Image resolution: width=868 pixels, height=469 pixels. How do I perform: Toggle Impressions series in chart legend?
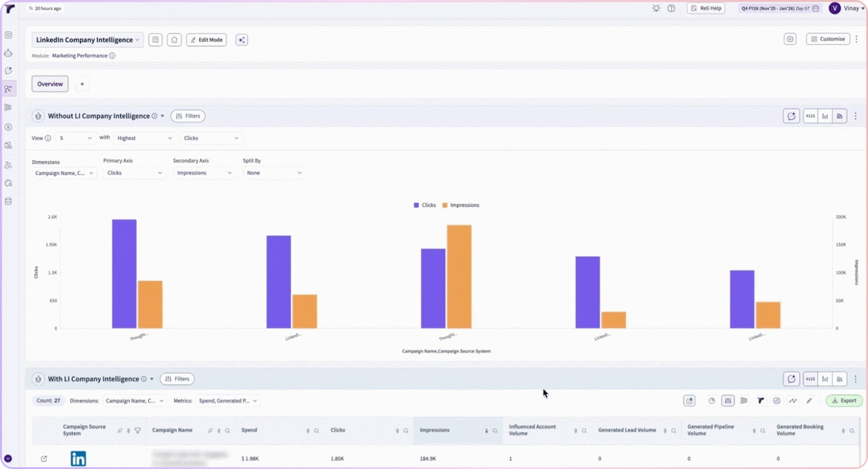tap(461, 205)
